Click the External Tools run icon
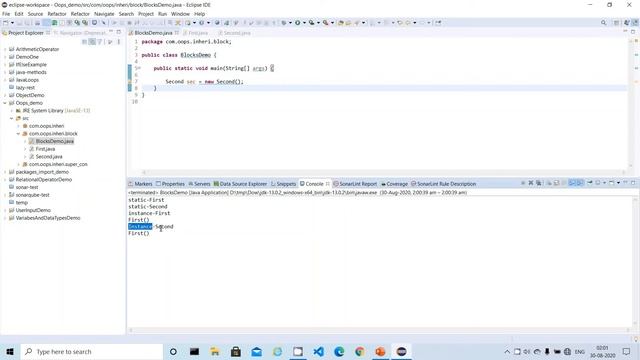 click(x=325, y=23)
